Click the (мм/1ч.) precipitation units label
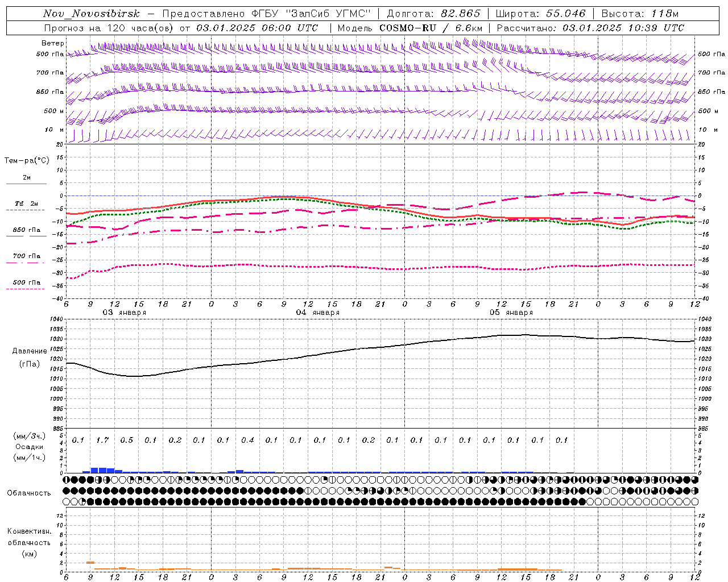The width and height of the screenshot is (728, 582). [x=29, y=458]
